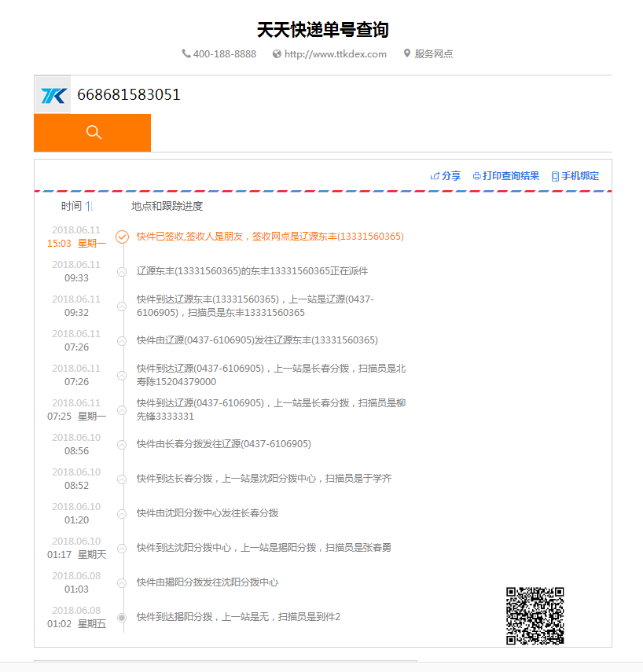Open the http://www.ttkdex.com link
The width and height of the screenshot is (643, 672).
(x=336, y=54)
